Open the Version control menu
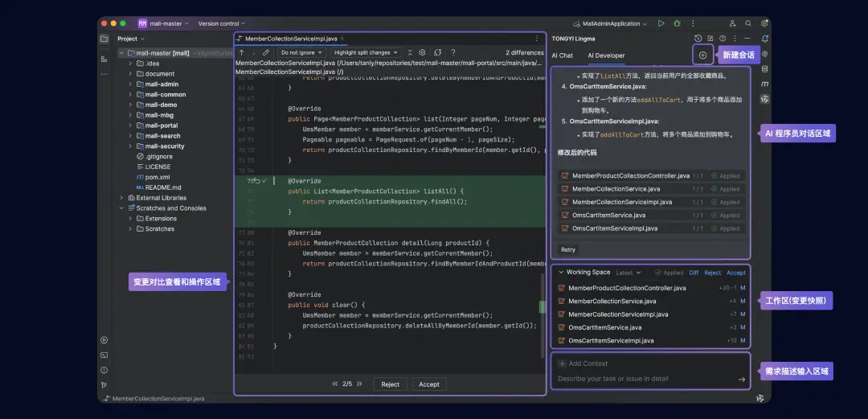This screenshot has height=419, width=868. pyautogui.click(x=221, y=24)
